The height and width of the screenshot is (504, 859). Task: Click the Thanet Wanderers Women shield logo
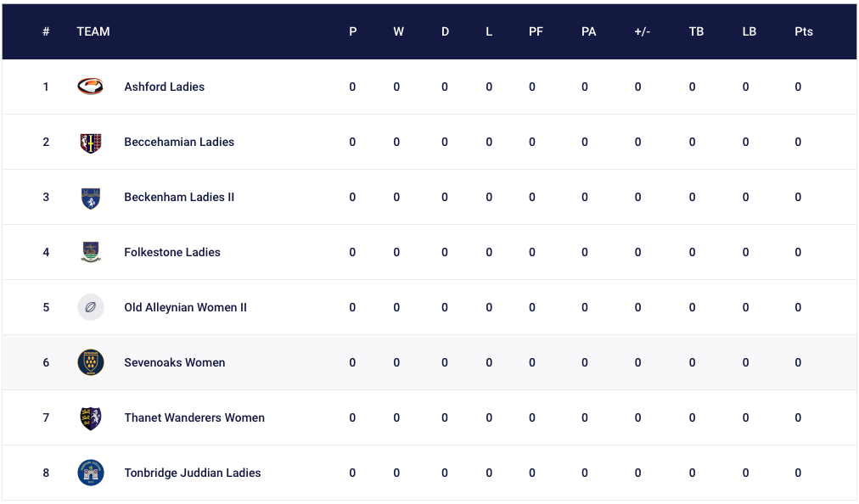(x=90, y=418)
